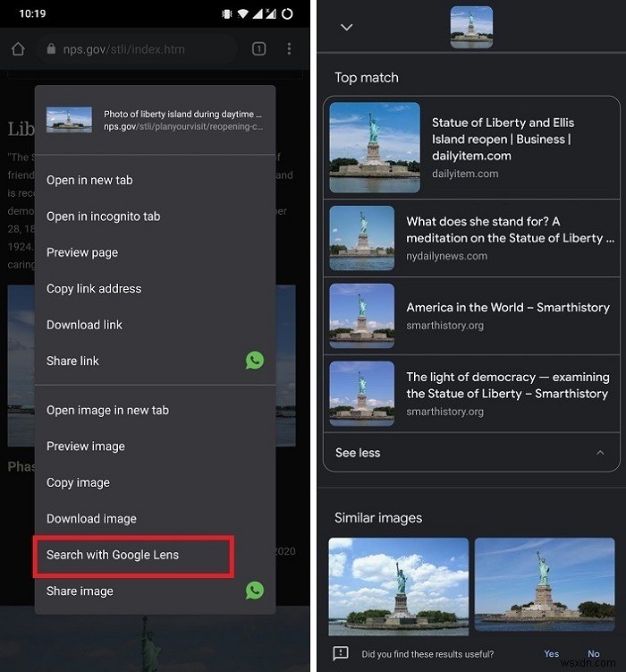Viewport: 626px width, 672px height.
Task: Tap the vibrate mode status icon
Action: (226, 14)
